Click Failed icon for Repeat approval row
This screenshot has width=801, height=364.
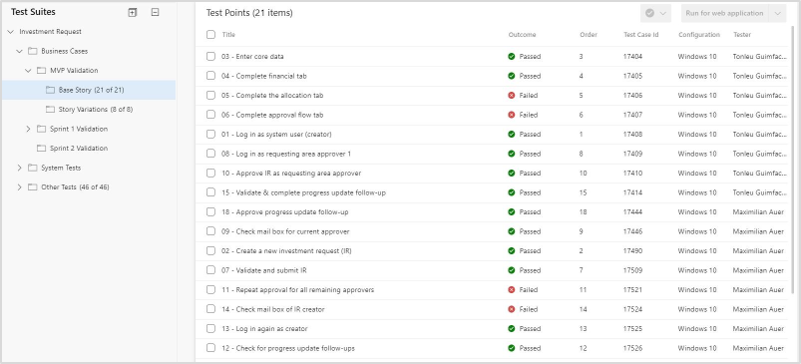[x=511, y=289]
